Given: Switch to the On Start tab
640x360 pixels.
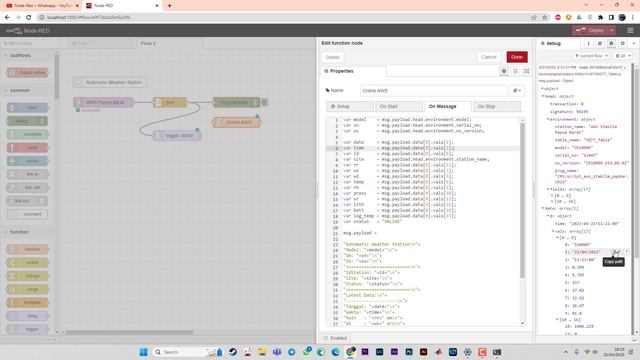Looking at the screenshot, I should 399,106.
